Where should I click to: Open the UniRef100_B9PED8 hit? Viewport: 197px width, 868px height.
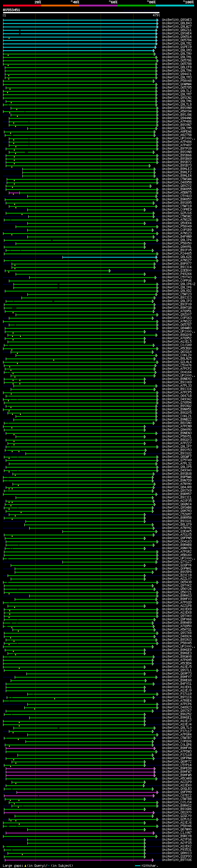click(177, 769)
